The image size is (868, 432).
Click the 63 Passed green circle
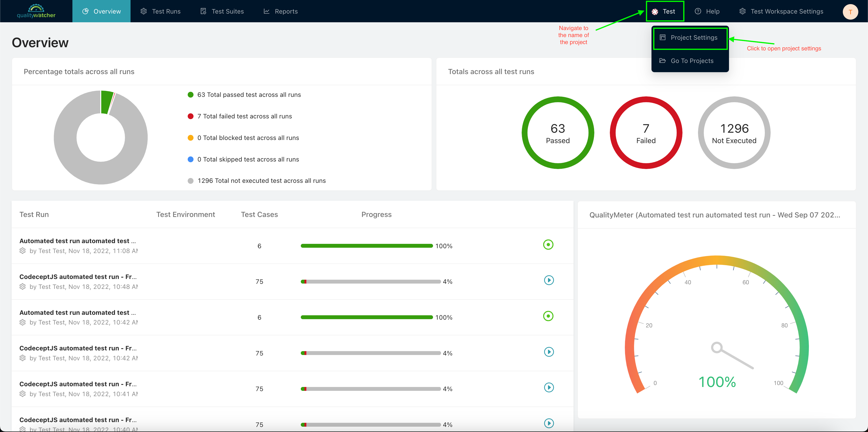558,133
